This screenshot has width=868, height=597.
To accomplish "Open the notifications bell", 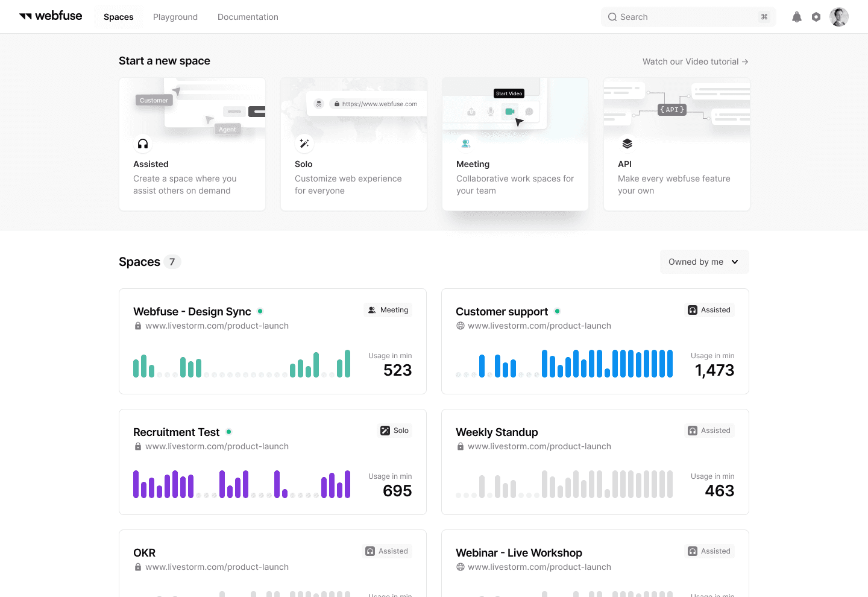I will [797, 17].
